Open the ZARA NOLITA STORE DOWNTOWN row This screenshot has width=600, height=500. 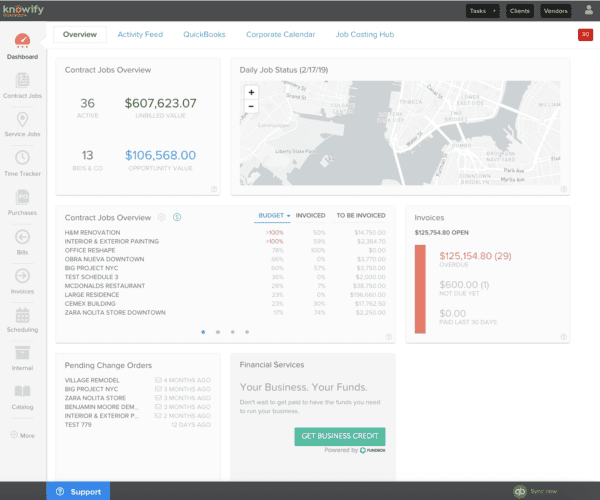coord(225,312)
